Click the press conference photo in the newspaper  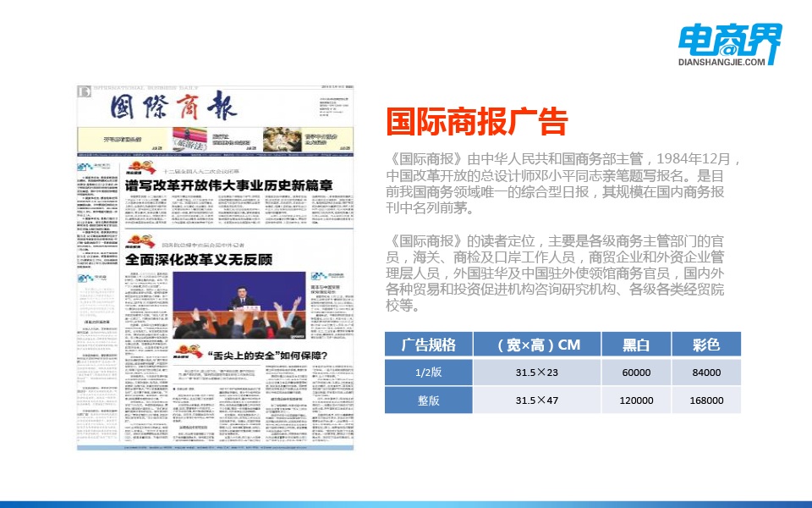click(x=239, y=306)
